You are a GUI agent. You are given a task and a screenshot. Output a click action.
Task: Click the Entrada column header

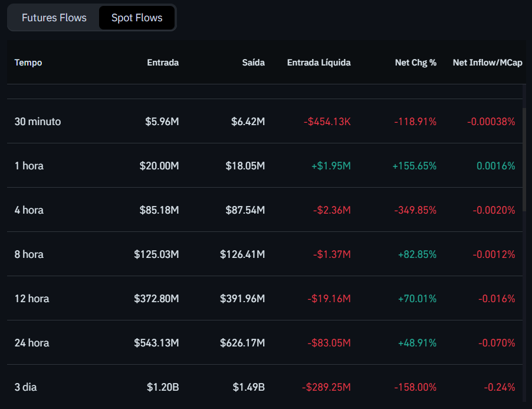(x=163, y=63)
